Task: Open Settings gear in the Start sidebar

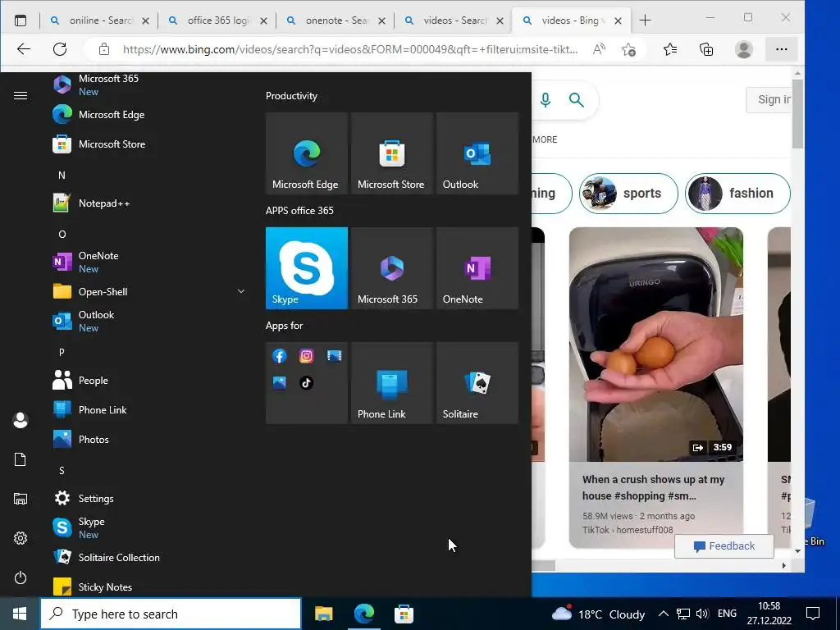Action: pyautogui.click(x=21, y=538)
